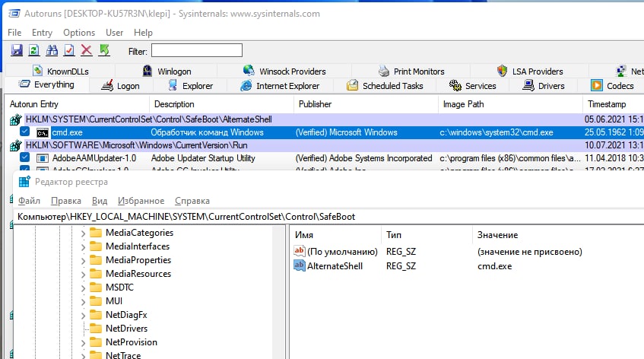Image resolution: width=644 pixels, height=359 pixels.
Task: Open the Избранное menu in Registry Editor
Action: [x=141, y=201]
